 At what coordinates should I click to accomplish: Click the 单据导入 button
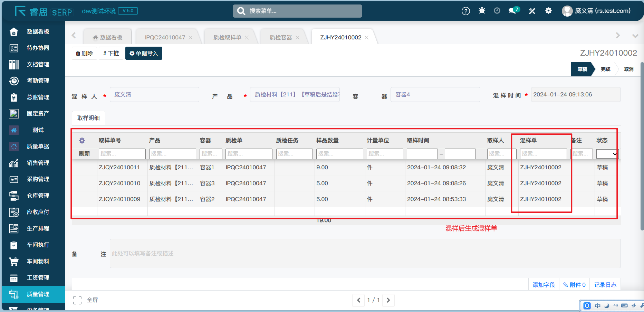tap(144, 54)
